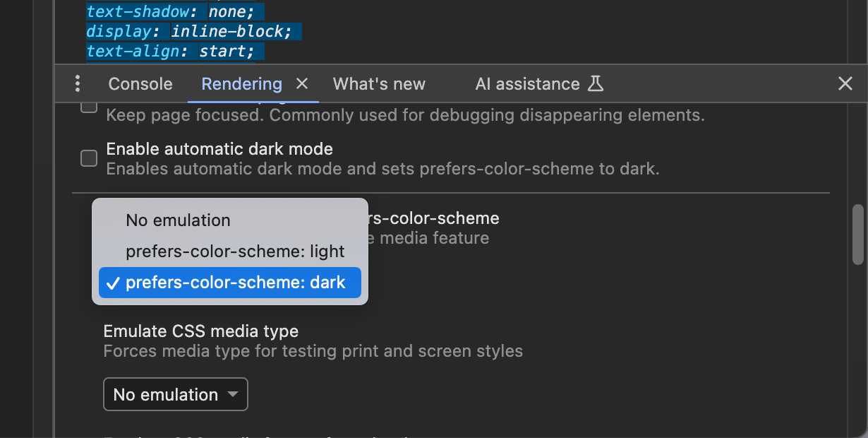The image size is (868, 438).
Task: Click the inline-block display value
Action: [x=231, y=32]
